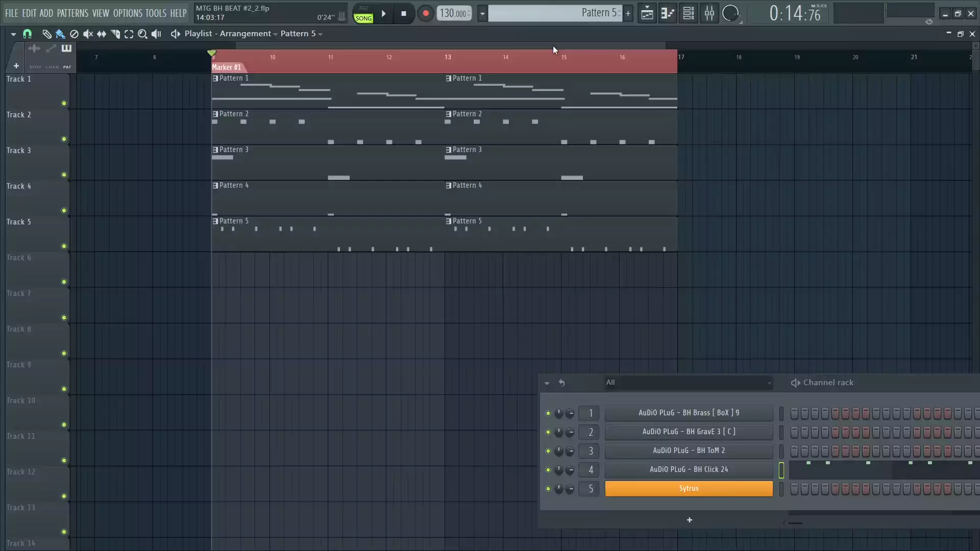Open the VIEW menu
Screen dimensions: 980x551
click(x=101, y=13)
